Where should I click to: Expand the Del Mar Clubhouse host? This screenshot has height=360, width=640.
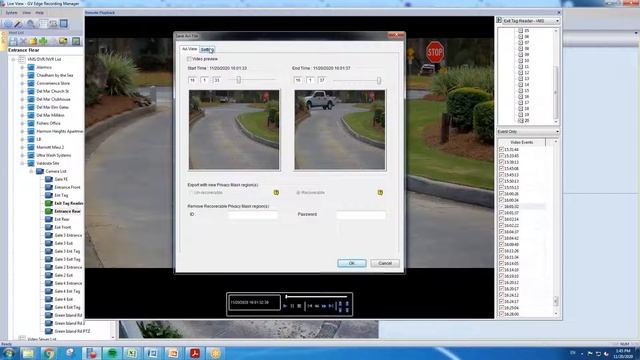tap(22, 99)
